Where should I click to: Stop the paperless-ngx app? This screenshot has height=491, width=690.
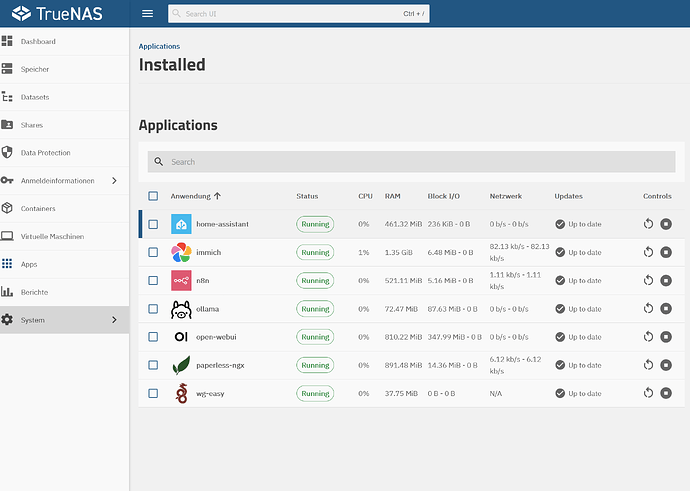666,365
